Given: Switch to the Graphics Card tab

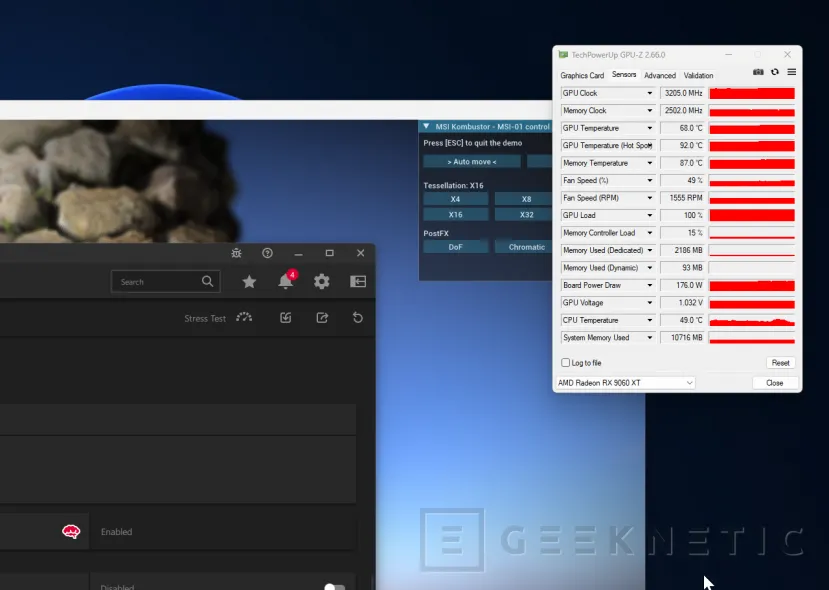Looking at the screenshot, I should [582, 76].
